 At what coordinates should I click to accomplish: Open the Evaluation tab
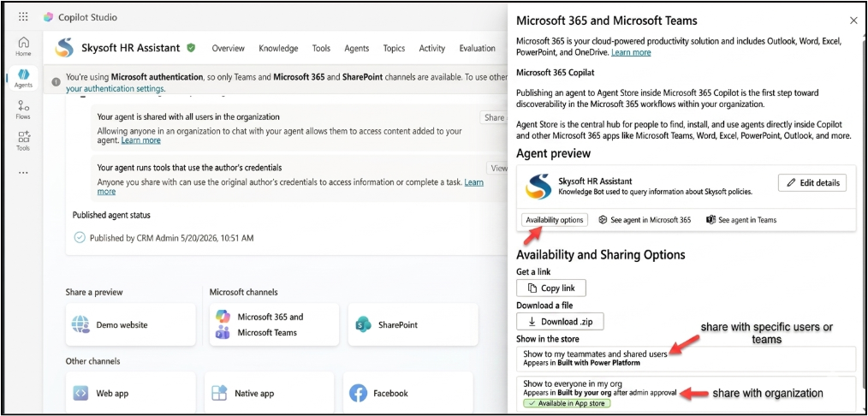[x=477, y=48]
